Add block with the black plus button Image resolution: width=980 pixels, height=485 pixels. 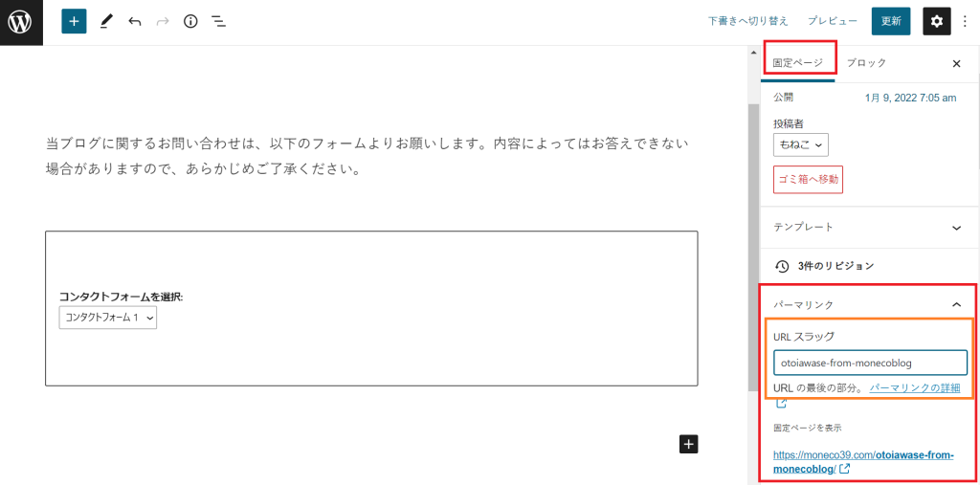coord(689,443)
